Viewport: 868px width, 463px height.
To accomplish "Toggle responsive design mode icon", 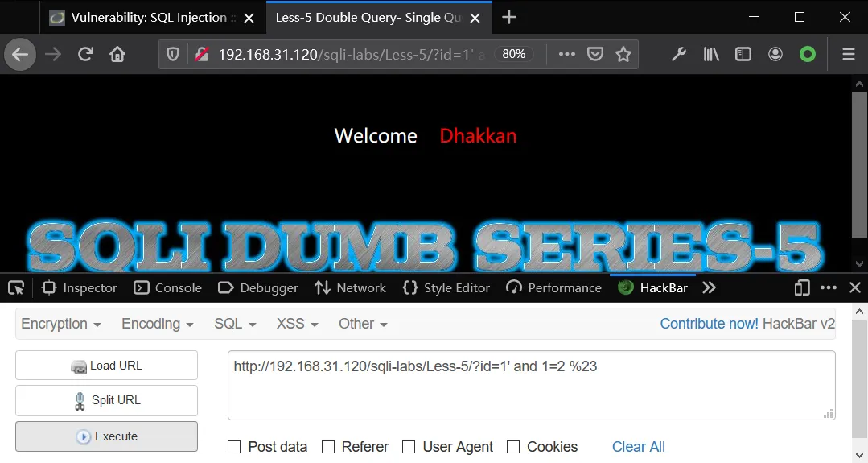I will pyautogui.click(x=801, y=288).
